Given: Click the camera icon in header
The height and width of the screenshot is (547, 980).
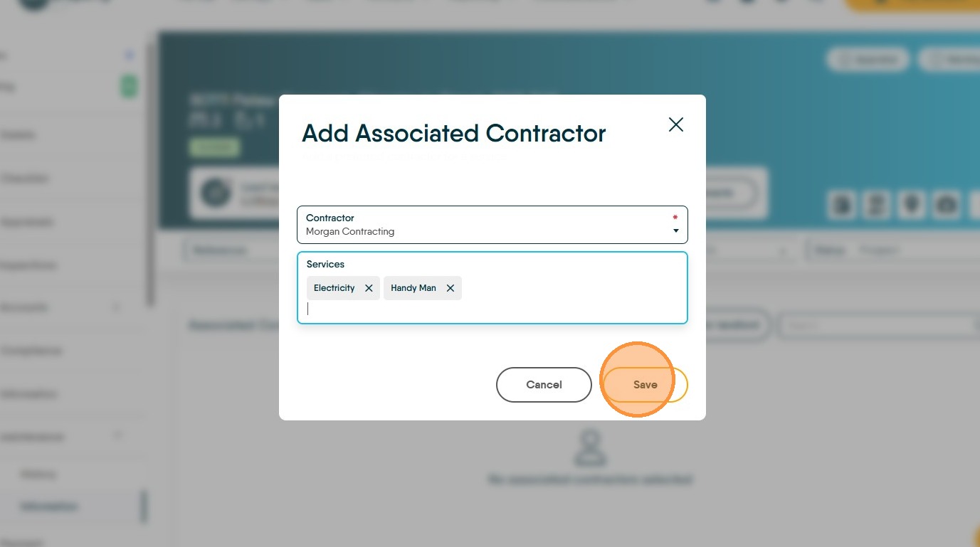Looking at the screenshot, I should click(947, 205).
